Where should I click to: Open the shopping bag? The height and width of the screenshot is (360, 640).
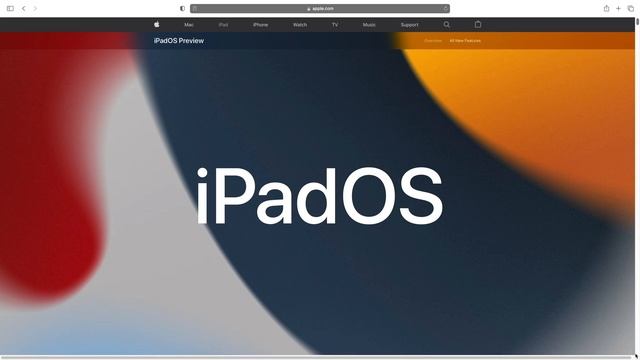(478, 24)
